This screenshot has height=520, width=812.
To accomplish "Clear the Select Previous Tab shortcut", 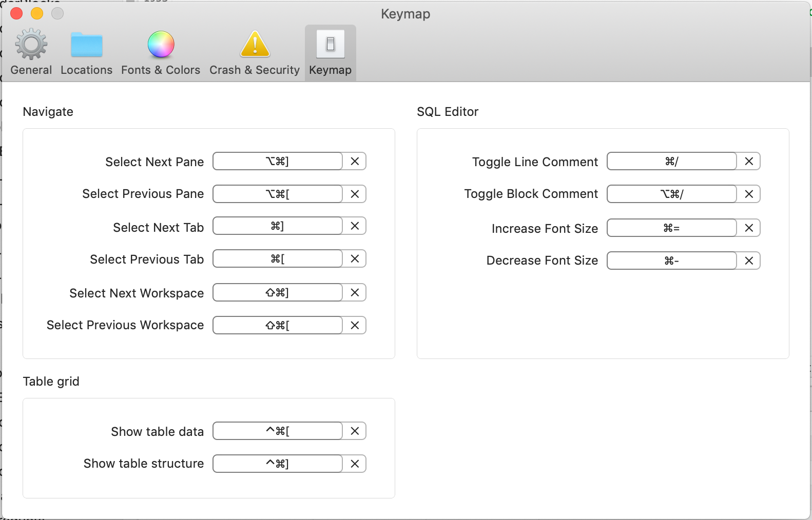I will click(x=355, y=258).
